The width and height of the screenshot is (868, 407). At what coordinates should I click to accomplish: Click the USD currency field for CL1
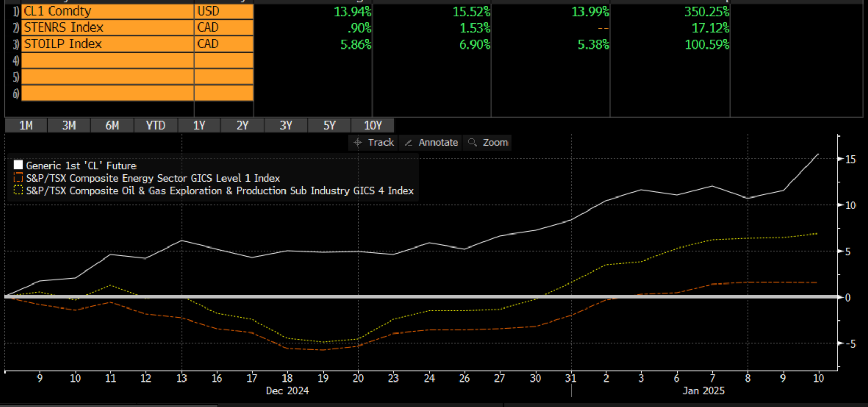click(224, 11)
